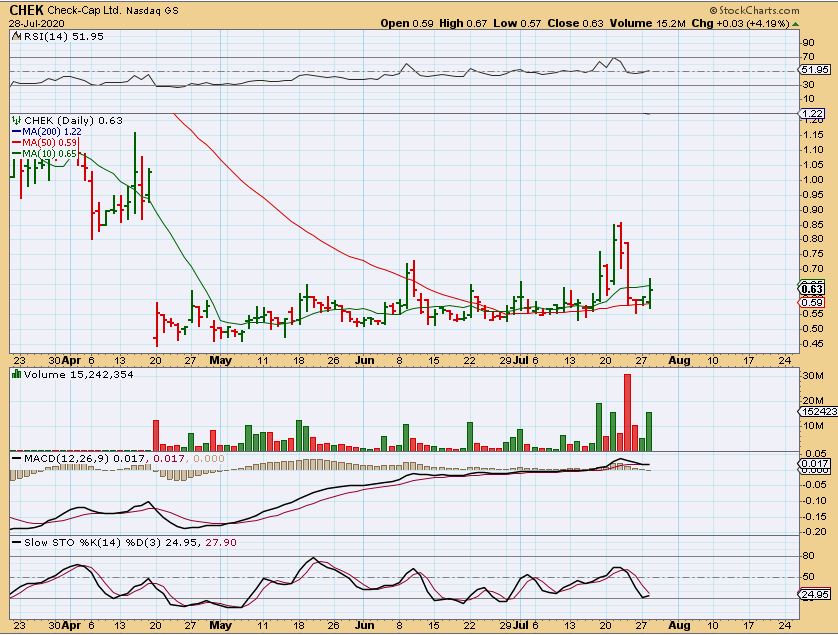Select the blue MA(200) 1.22 legend entry

click(x=45, y=131)
